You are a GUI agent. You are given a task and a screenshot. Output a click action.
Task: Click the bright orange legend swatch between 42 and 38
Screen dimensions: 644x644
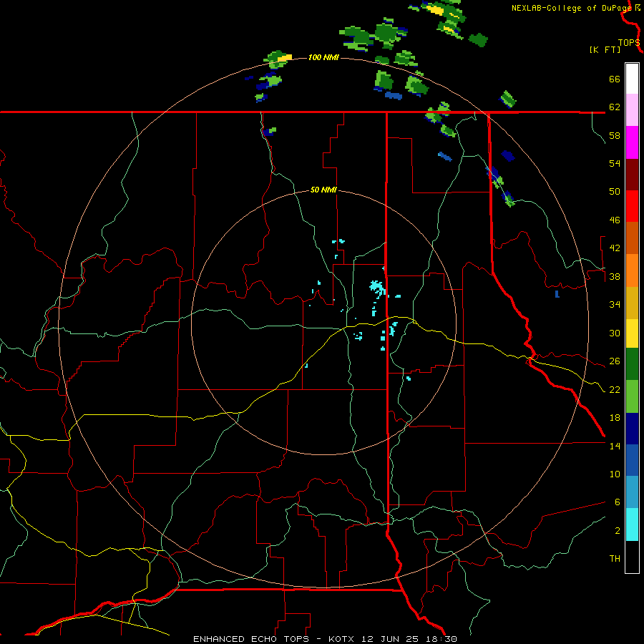(x=632, y=270)
